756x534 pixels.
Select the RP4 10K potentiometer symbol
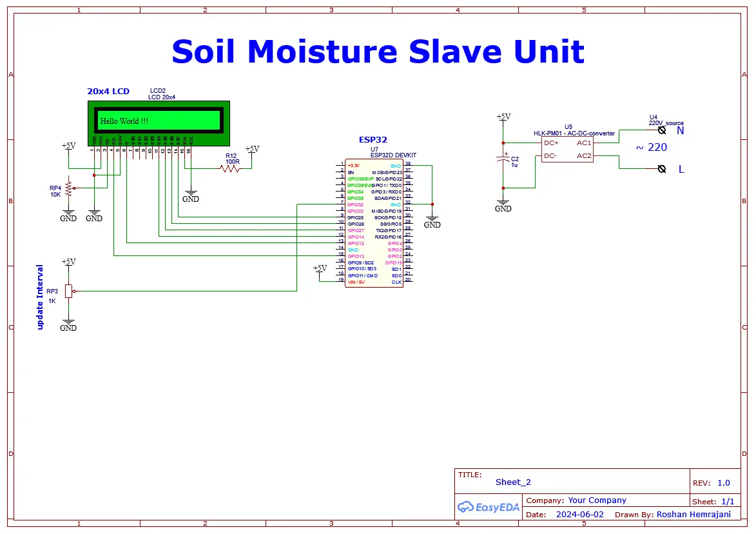click(69, 188)
